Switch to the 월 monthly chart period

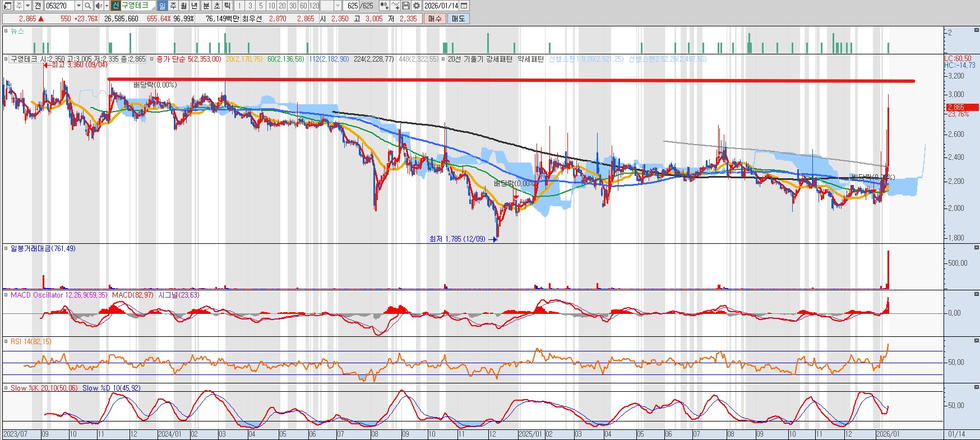[x=183, y=6]
